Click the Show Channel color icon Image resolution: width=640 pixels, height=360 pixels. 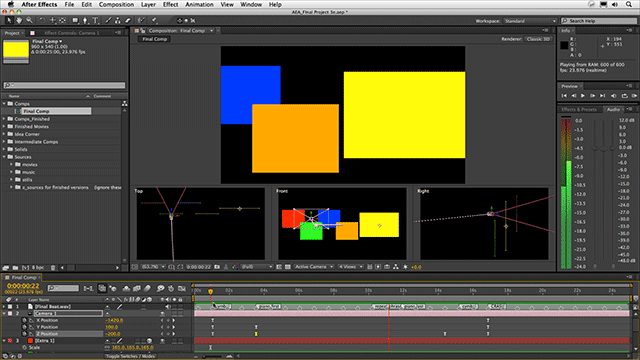tap(235, 267)
